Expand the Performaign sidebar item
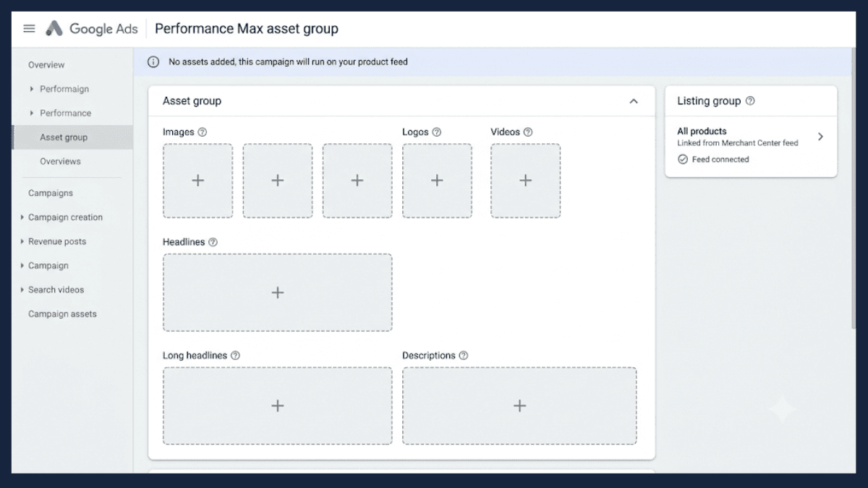 coord(32,89)
